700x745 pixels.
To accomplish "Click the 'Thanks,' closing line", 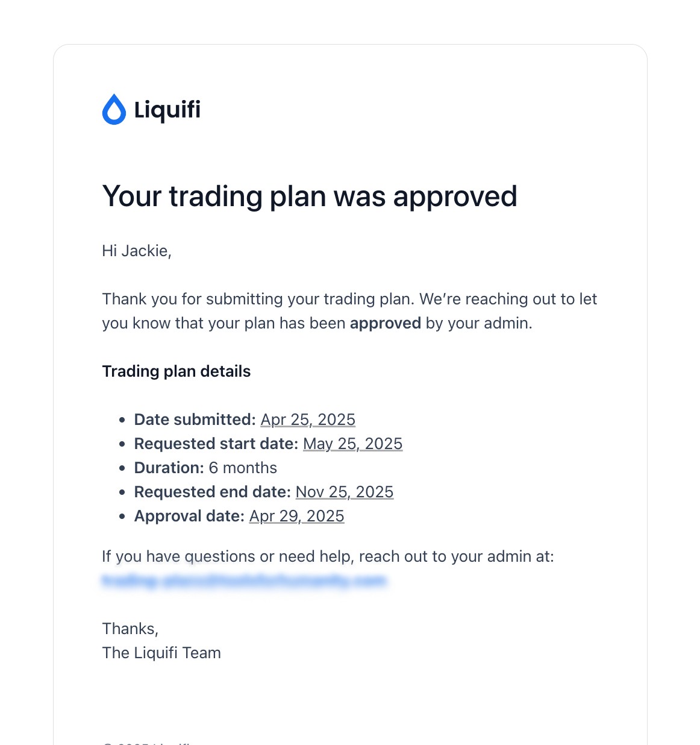I will coord(130,629).
